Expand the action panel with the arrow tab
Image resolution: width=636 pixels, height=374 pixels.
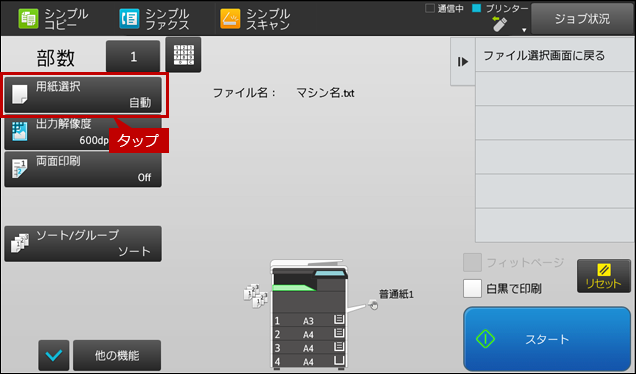pyautogui.click(x=463, y=62)
